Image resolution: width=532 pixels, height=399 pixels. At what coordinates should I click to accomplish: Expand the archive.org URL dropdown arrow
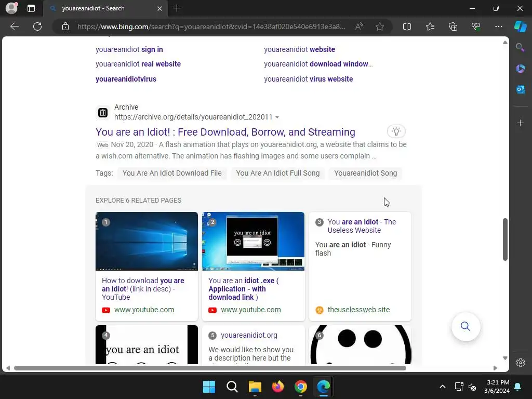click(277, 117)
